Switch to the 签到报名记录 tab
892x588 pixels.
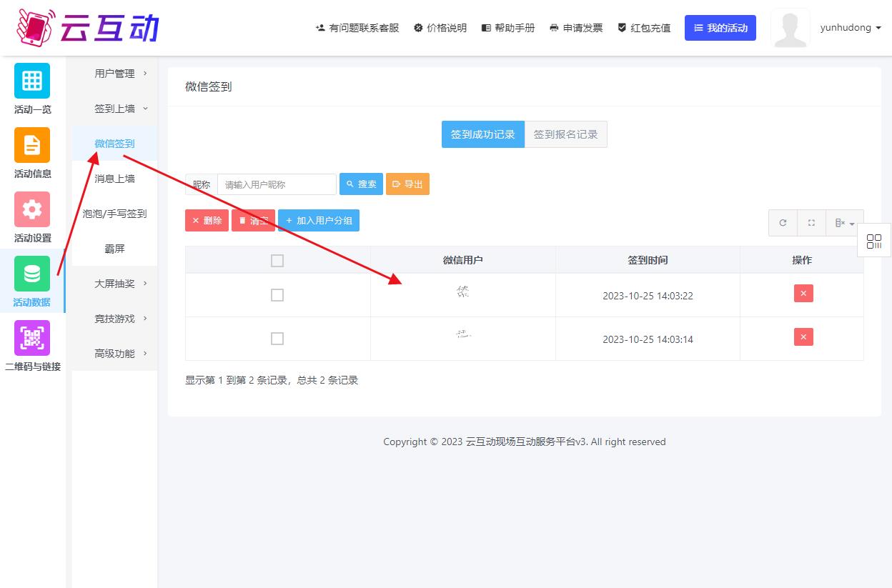tap(565, 134)
